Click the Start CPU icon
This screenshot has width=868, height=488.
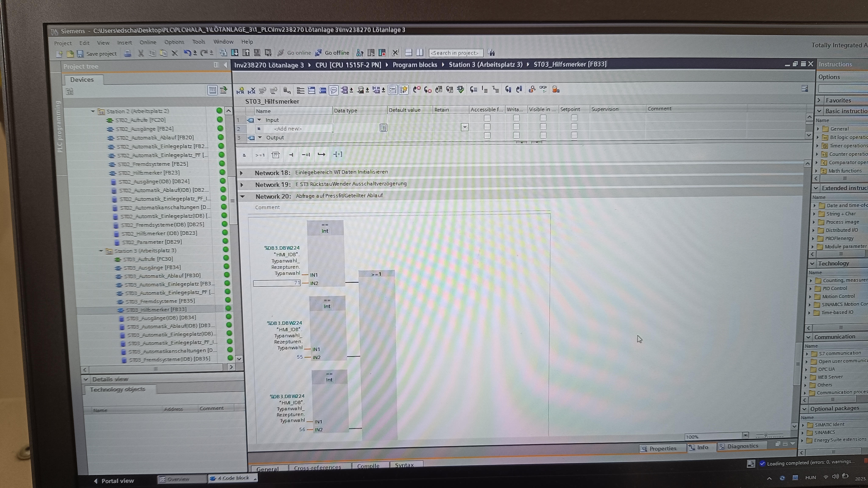(x=371, y=53)
